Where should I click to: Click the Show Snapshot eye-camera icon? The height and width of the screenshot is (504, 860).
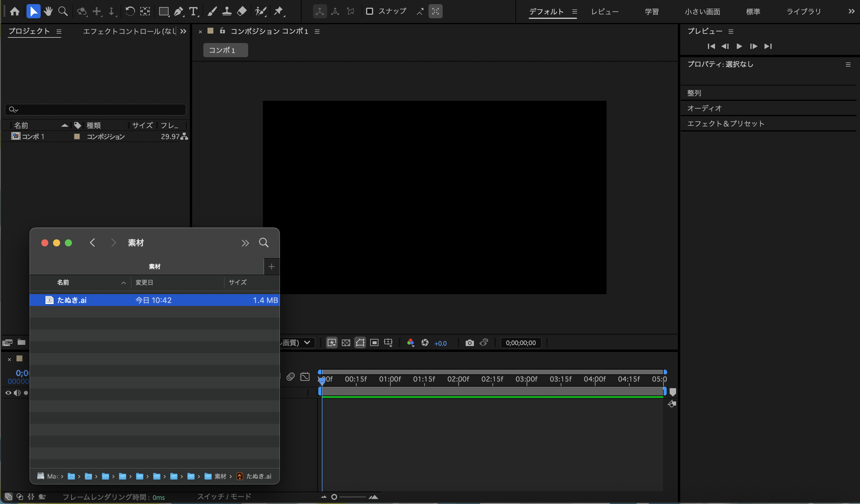484,342
